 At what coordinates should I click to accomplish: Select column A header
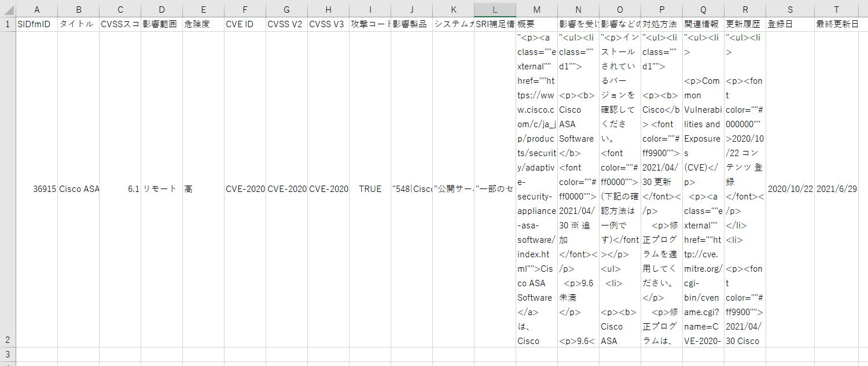[x=37, y=9]
